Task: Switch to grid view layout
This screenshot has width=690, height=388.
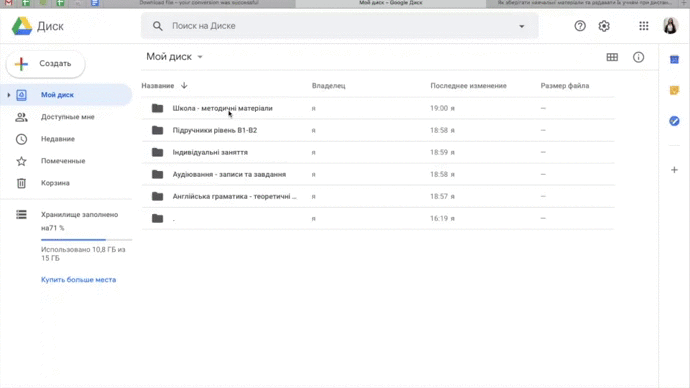Action: click(612, 57)
